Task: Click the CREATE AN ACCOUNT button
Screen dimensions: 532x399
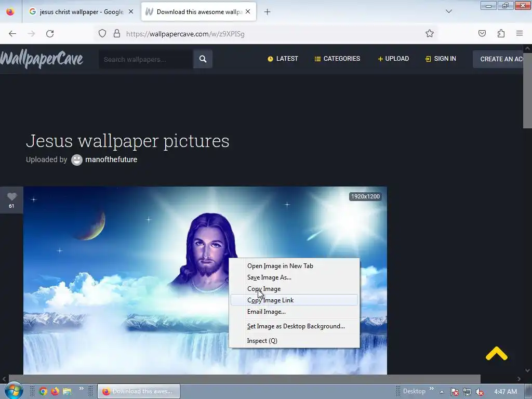Action: (498, 59)
